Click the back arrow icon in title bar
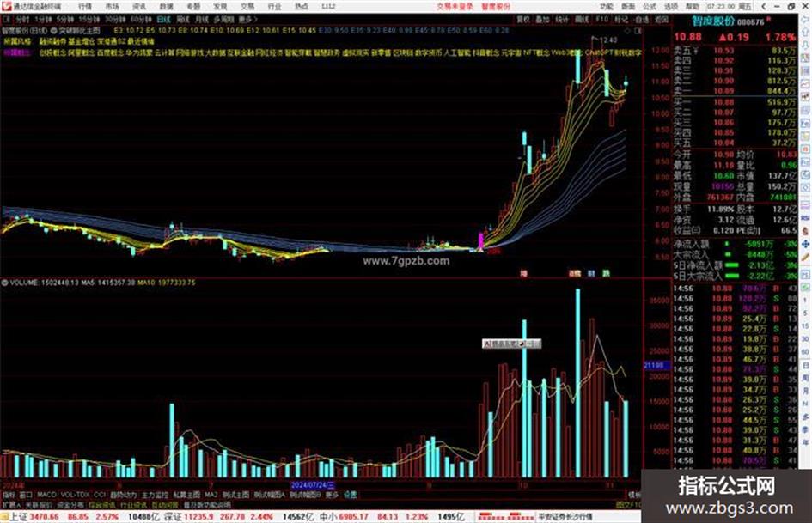This screenshot has height=523, width=812. [x=764, y=7]
